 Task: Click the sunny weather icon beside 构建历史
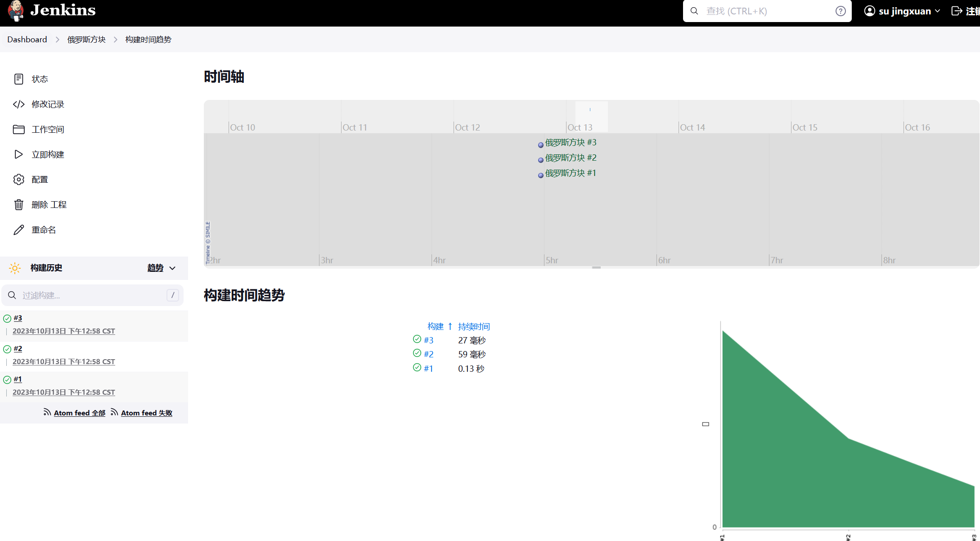coord(15,268)
